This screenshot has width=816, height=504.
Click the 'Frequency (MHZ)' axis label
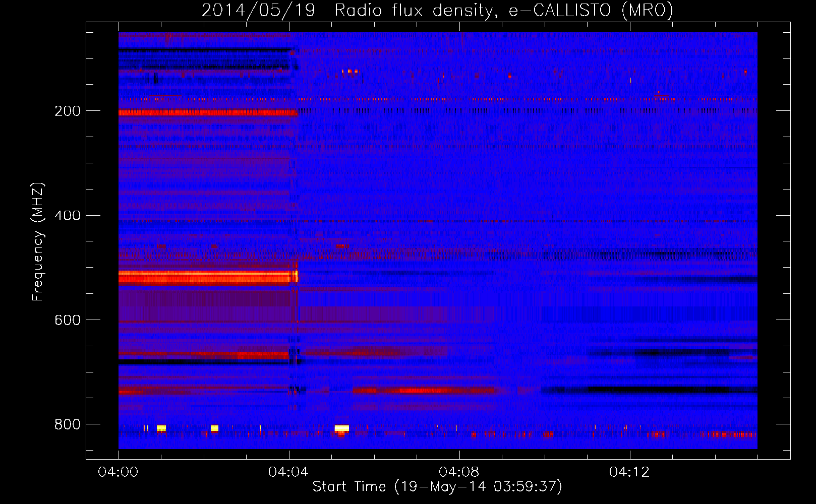click(38, 241)
